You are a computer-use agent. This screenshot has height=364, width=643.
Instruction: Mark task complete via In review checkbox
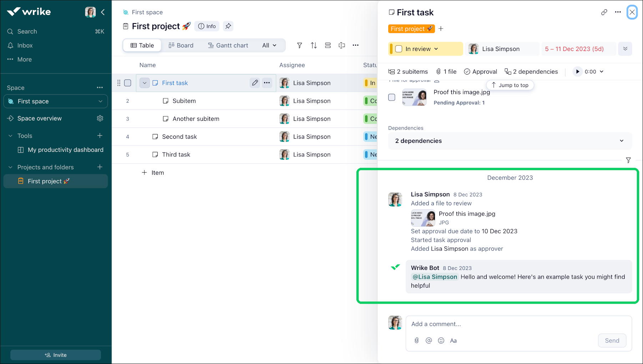coord(399,49)
